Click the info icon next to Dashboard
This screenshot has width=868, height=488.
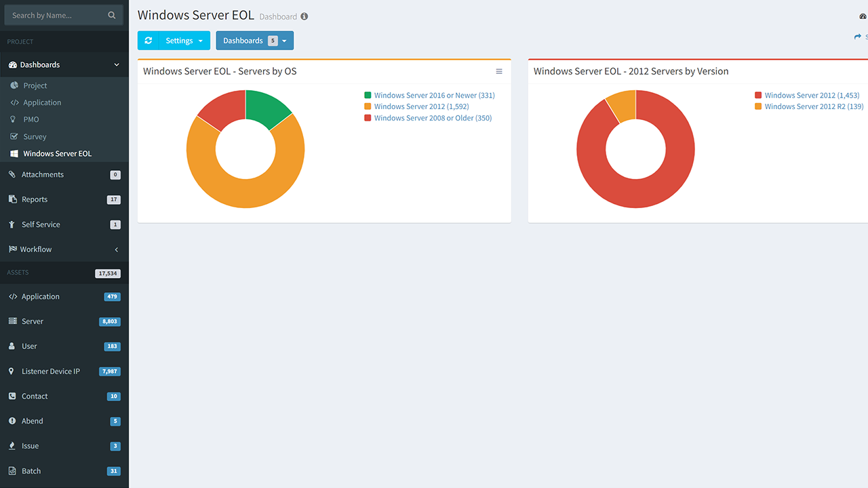click(304, 17)
